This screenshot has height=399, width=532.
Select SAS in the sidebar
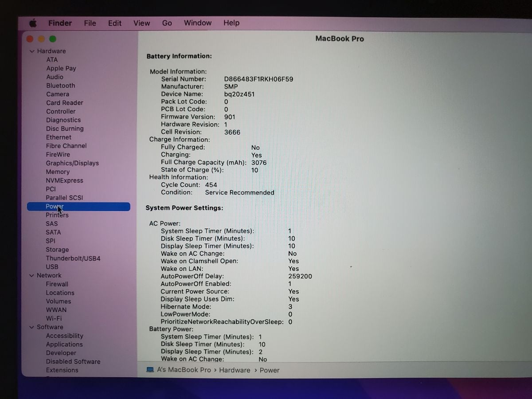point(51,224)
